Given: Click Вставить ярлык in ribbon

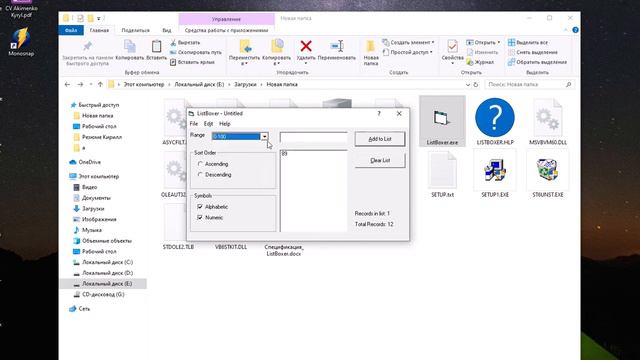Looking at the screenshot, I should [192, 62].
